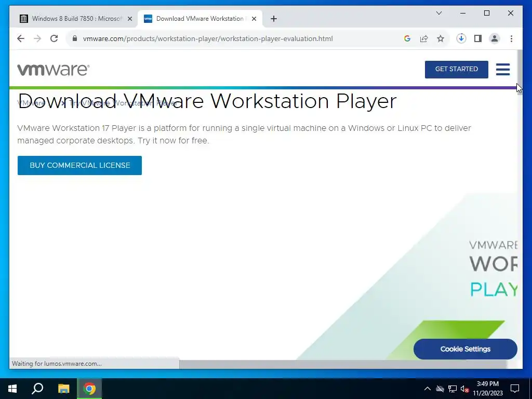Viewport: 532px width, 399px height.
Task: Click BUY COMMERCIAL LICENSE button
Action: (79, 166)
